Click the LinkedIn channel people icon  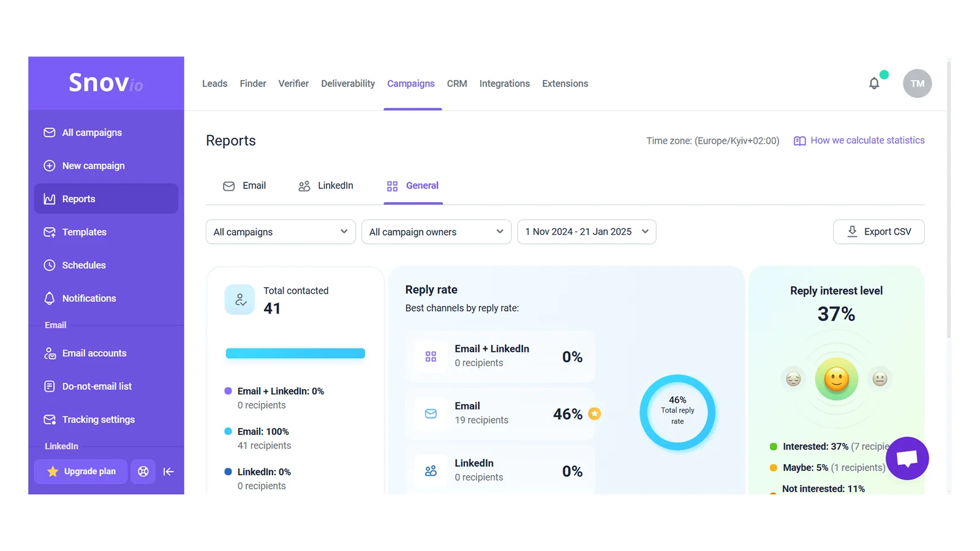click(431, 471)
